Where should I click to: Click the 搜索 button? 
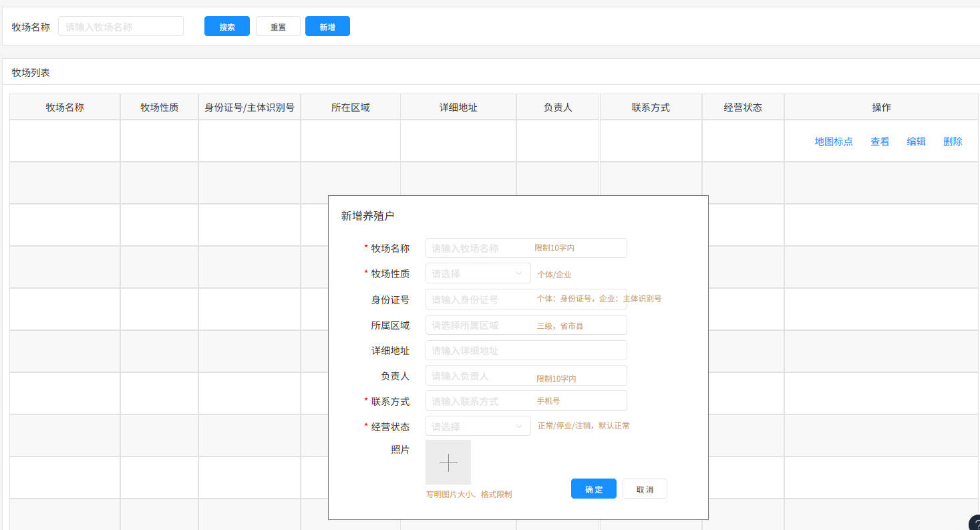coord(227,26)
